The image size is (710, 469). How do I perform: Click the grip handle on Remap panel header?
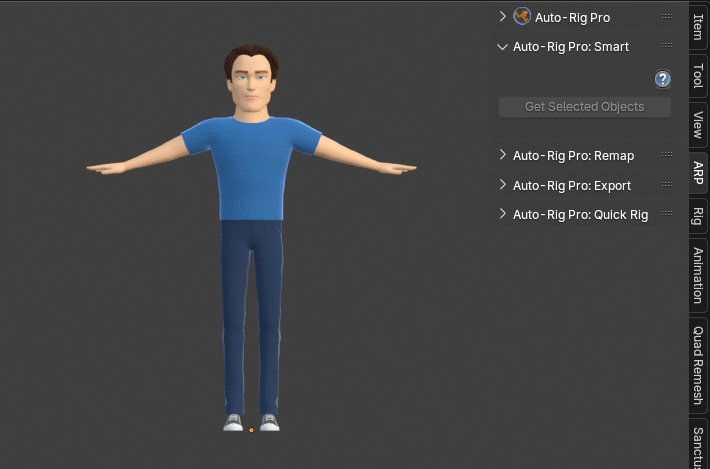point(666,156)
